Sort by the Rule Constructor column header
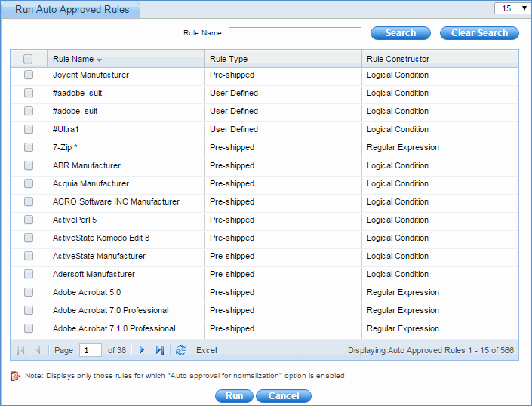Screen dimensions: 532x406 pyautogui.click(x=398, y=59)
